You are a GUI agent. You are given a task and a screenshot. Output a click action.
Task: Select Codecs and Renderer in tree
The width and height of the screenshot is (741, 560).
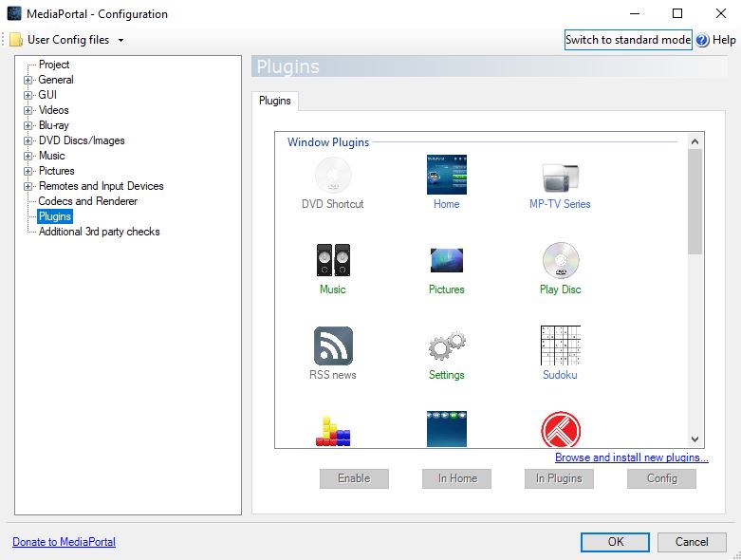point(87,201)
